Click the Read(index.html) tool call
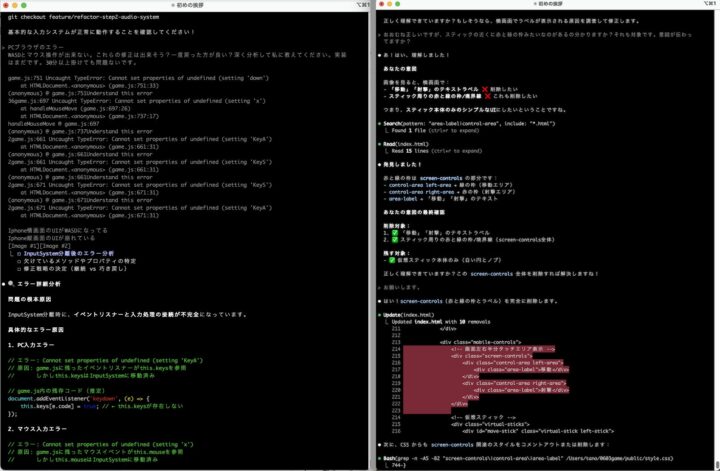Screen dimensions: 720x471 [405, 144]
